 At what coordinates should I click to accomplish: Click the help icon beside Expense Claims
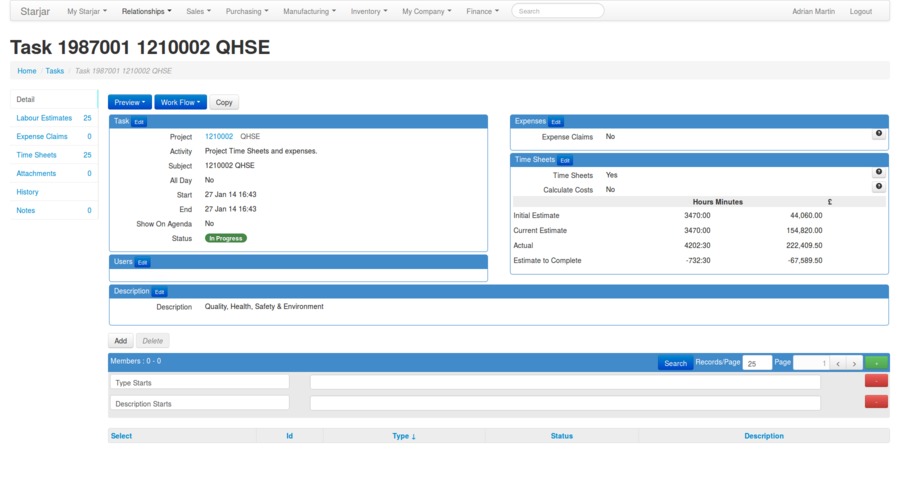[878, 134]
